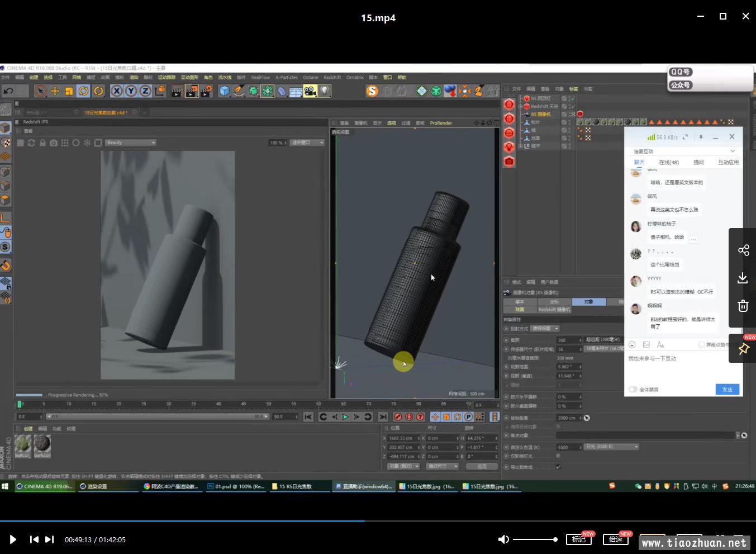This screenshot has width=756, height=554.
Task: Open Redshift menu in menu bar
Action: click(332, 77)
